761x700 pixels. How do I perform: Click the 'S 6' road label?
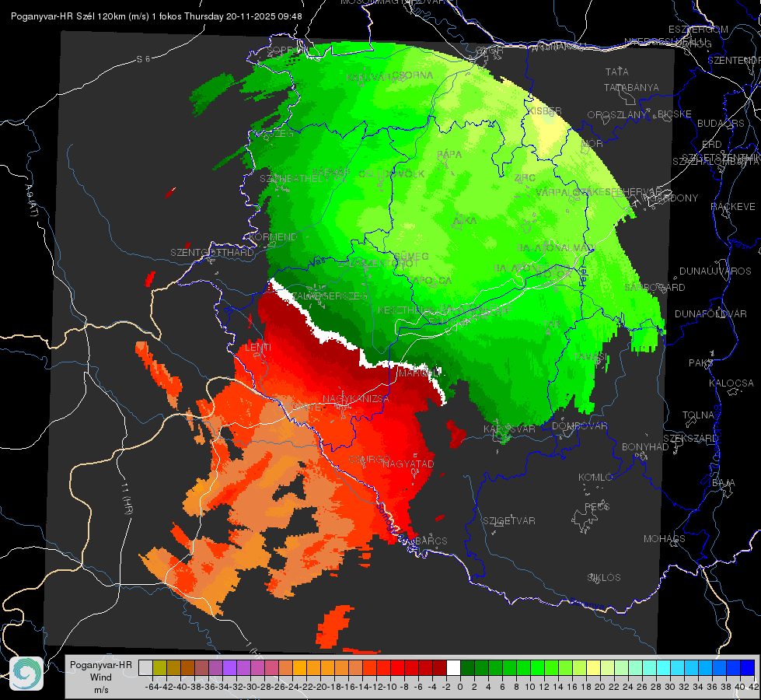coord(144,59)
